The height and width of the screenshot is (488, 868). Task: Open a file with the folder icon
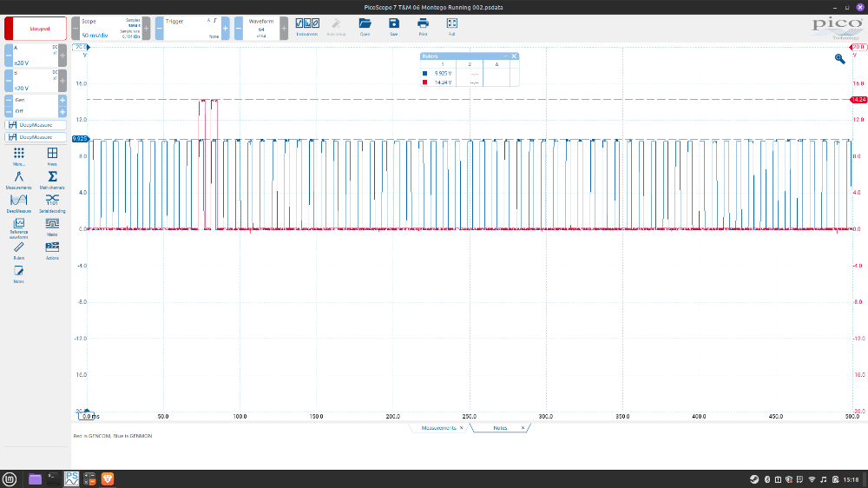[x=365, y=27]
